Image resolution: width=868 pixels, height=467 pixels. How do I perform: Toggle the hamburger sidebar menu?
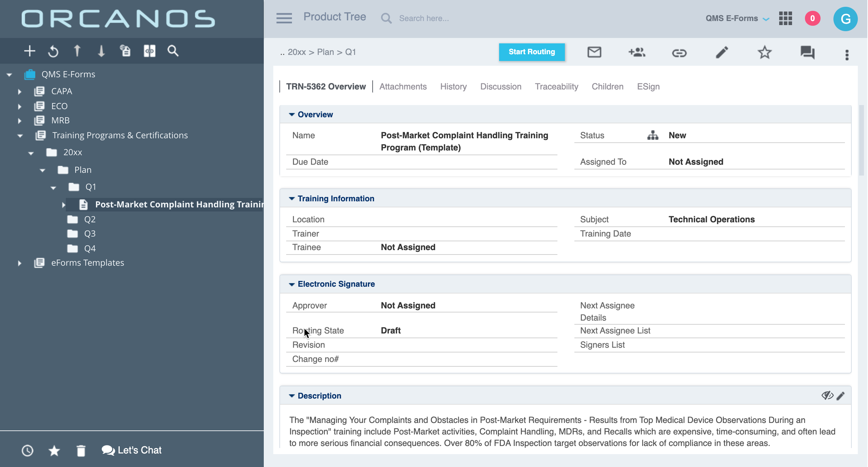284,18
